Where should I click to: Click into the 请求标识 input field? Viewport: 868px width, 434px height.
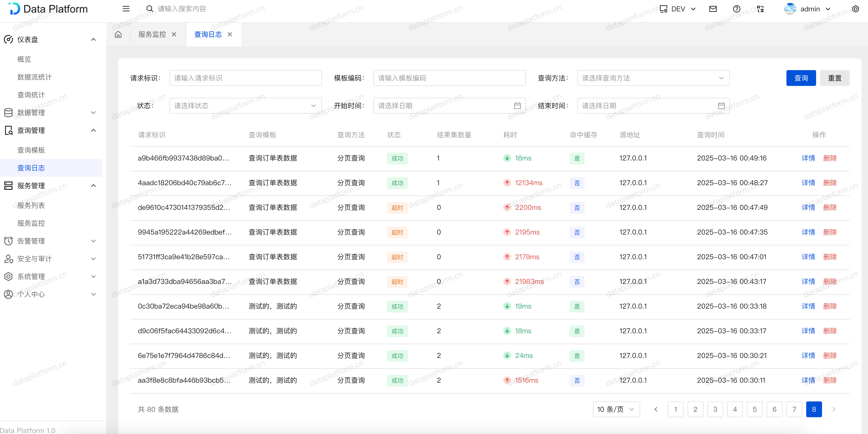pyautogui.click(x=245, y=78)
